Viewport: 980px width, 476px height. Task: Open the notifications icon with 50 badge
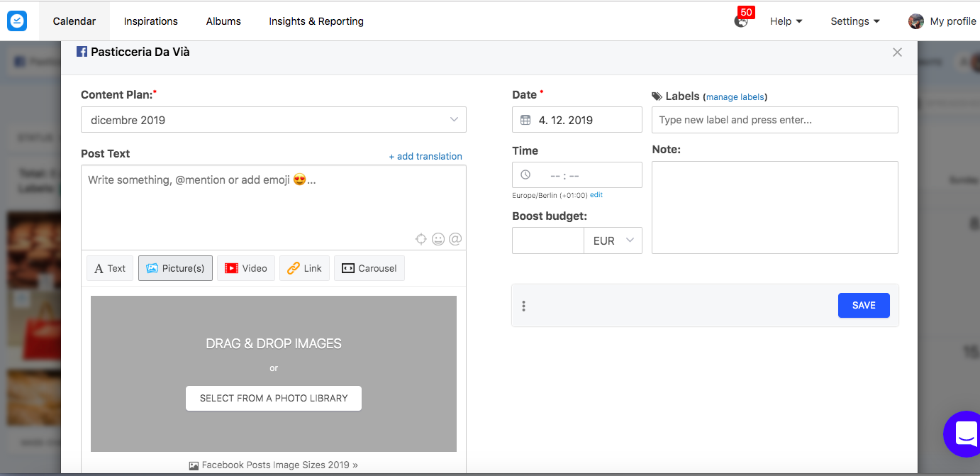[741, 21]
